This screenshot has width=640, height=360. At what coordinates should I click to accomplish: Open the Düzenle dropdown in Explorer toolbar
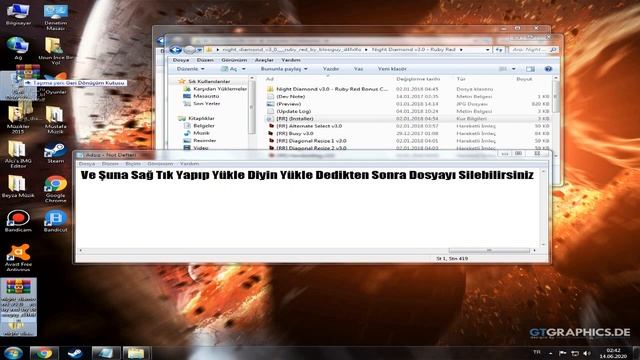(x=191, y=69)
